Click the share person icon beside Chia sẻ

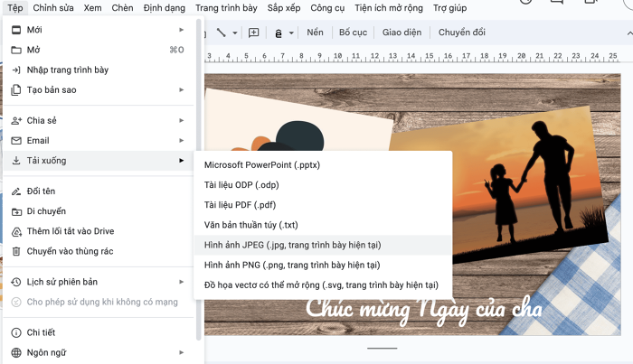16,120
